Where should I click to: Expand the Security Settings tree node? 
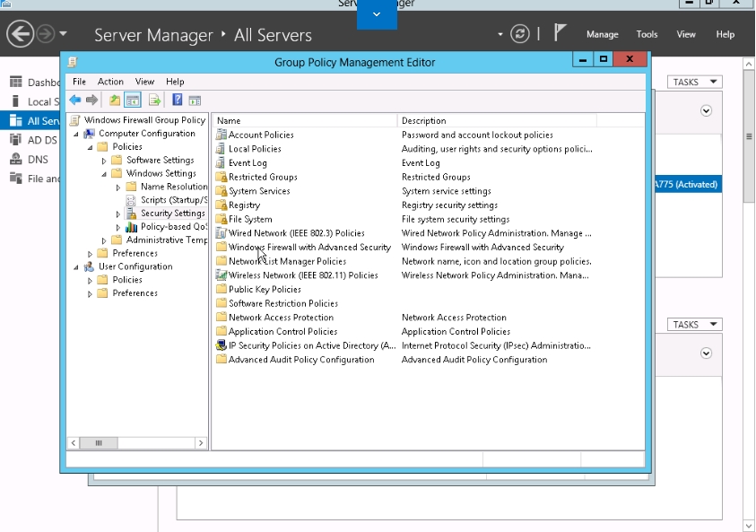[x=118, y=214]
